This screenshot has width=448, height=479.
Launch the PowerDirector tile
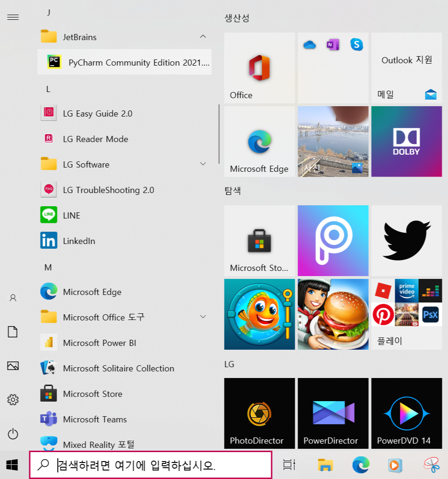point(333,413)
